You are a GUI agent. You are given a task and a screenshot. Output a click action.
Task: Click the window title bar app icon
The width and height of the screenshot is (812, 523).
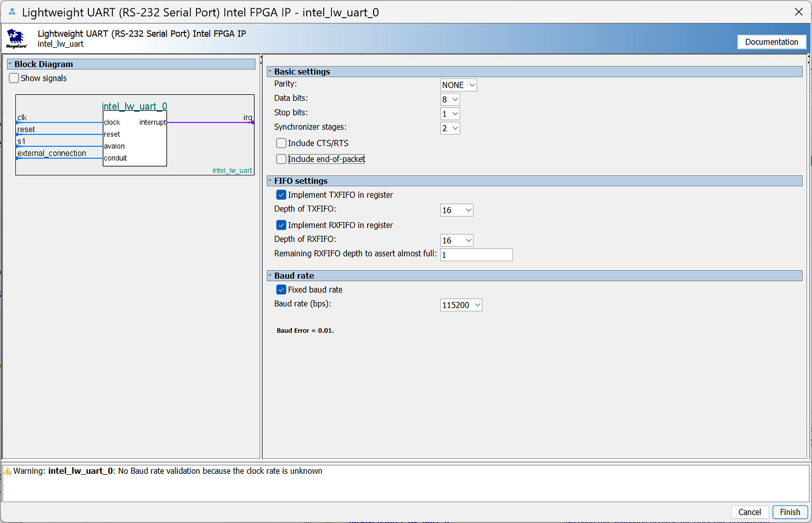(x=12, y=12)
